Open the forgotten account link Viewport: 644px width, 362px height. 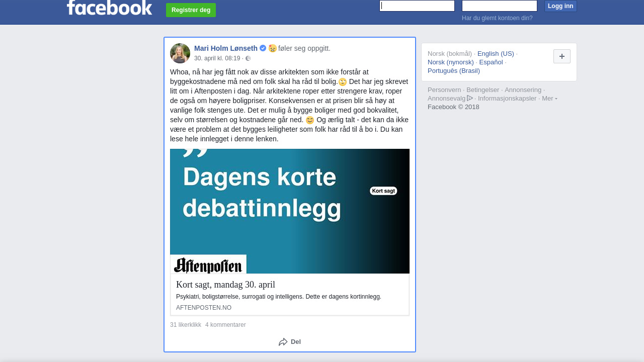pos(497,18)
